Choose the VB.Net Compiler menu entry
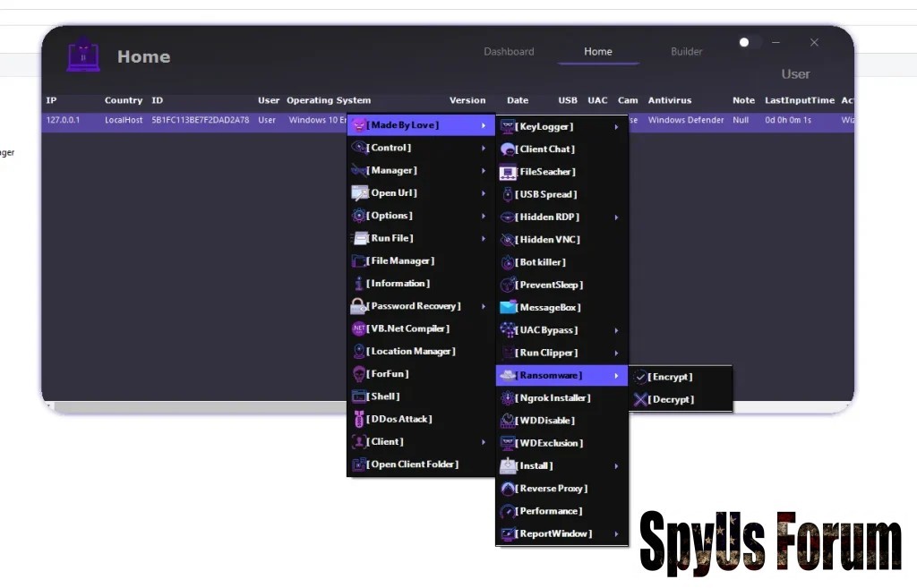This screenshot has height=588, width=917. coord(407,328)
